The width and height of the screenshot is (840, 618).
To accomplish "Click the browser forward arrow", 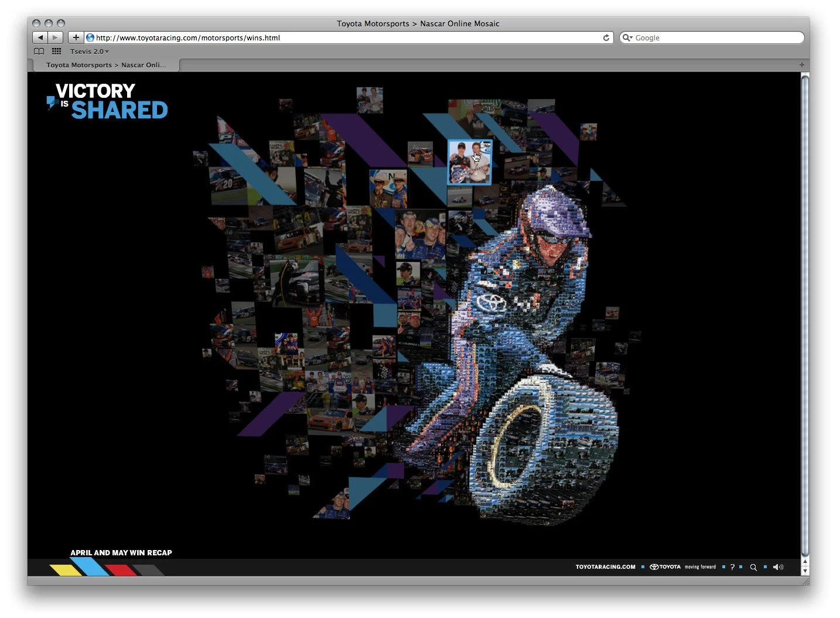I will (55, 37).
